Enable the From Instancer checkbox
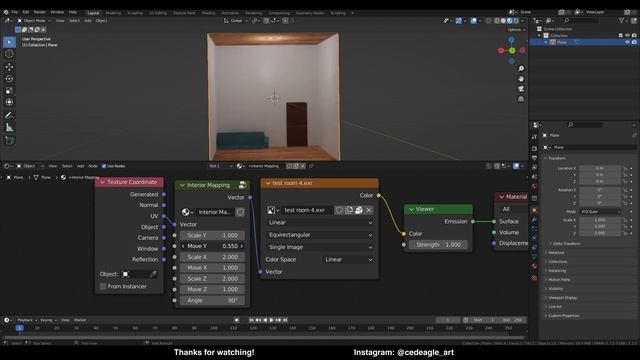The image size is (640, 360). 103,287
